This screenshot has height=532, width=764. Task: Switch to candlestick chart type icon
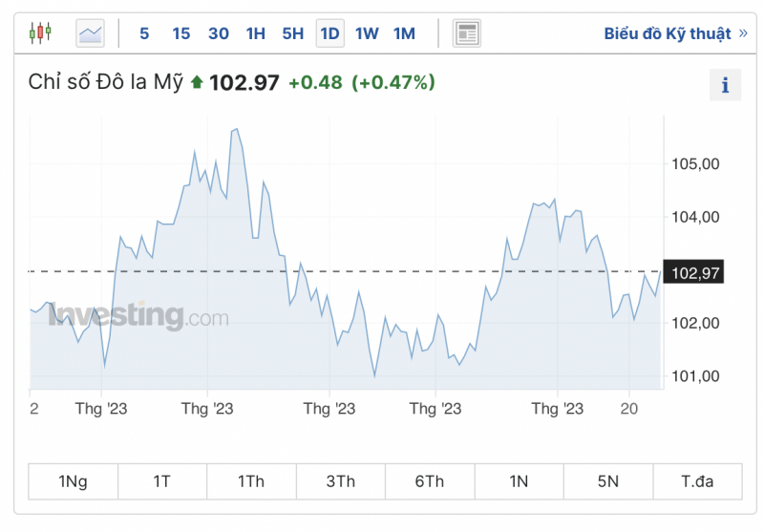point(40,33)
